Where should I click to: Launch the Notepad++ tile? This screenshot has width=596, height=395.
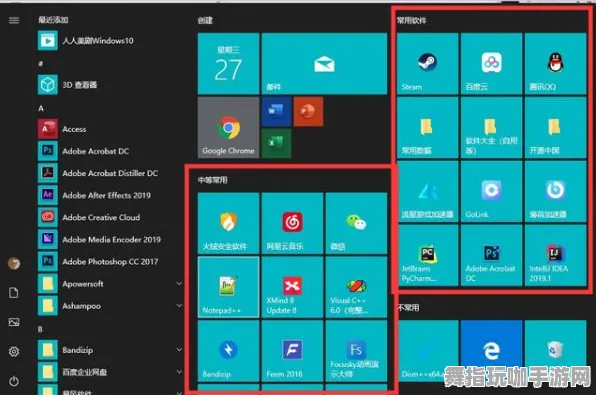click(228, 287)
